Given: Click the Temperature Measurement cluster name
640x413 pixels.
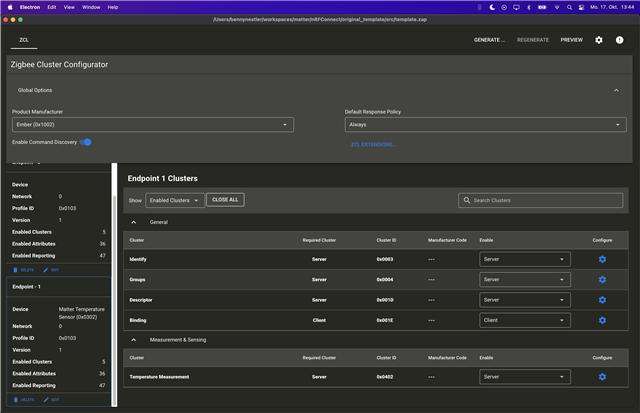Looking at the screenshot, I should [x=159, y=377].
